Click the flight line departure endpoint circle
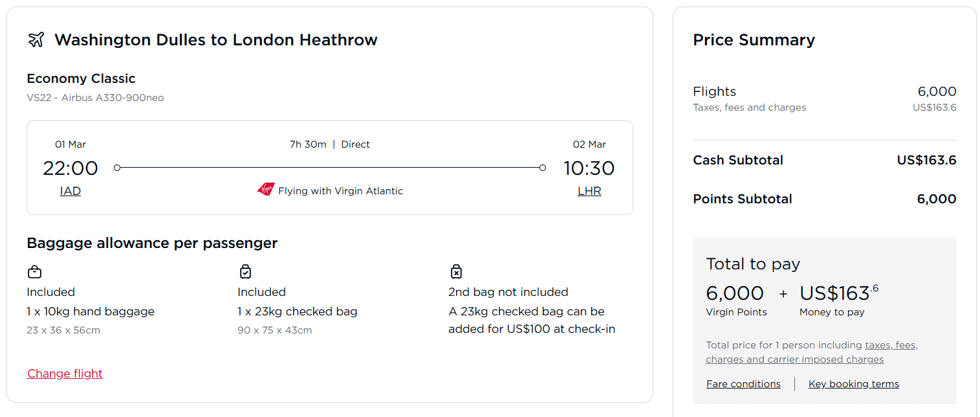980x417 pixels. pyautogui.click(x=117, y=168)
